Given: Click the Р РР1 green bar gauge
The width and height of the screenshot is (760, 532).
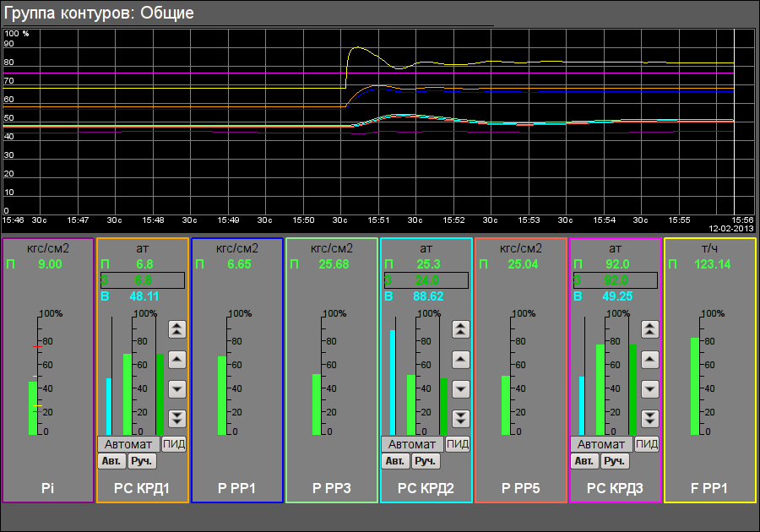Looking at the screenshot, I should tap(222, 395).
